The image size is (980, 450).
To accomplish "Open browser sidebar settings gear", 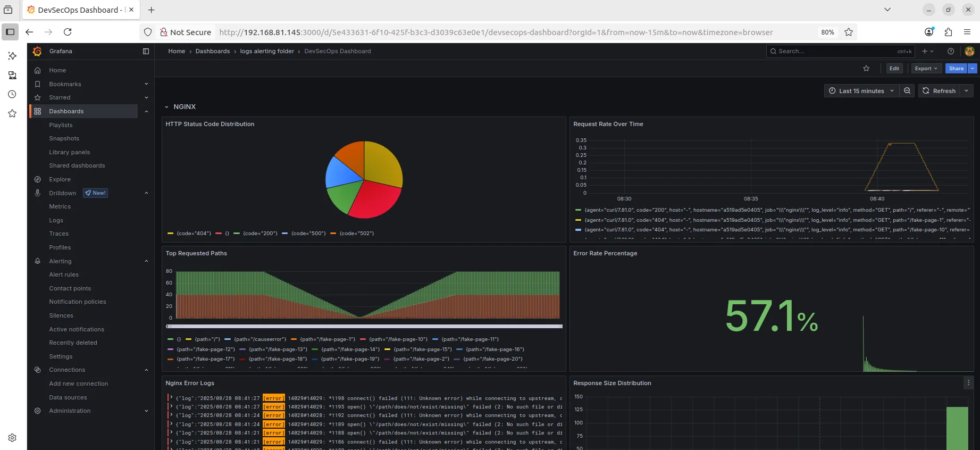I will click(x=12, y=438).
